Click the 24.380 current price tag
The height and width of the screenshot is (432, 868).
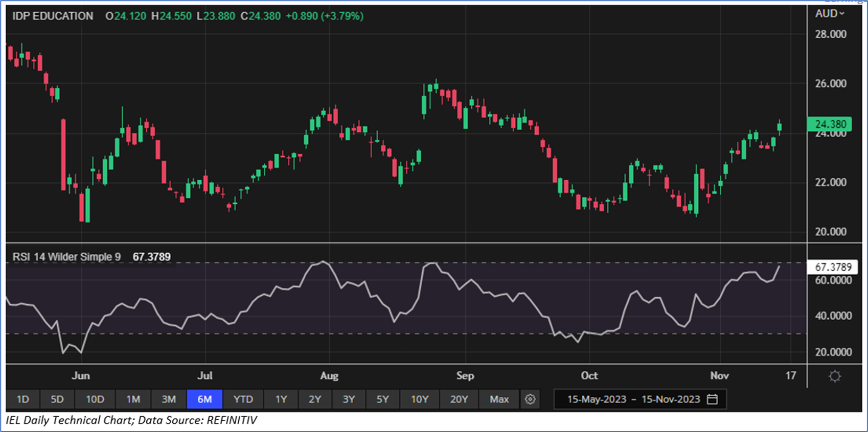point(830,124)
